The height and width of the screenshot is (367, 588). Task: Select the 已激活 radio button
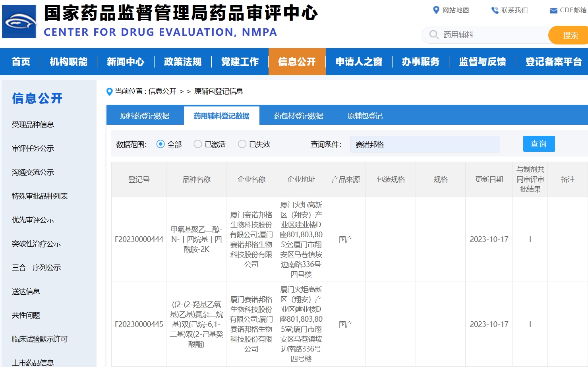tap(197, 144)
